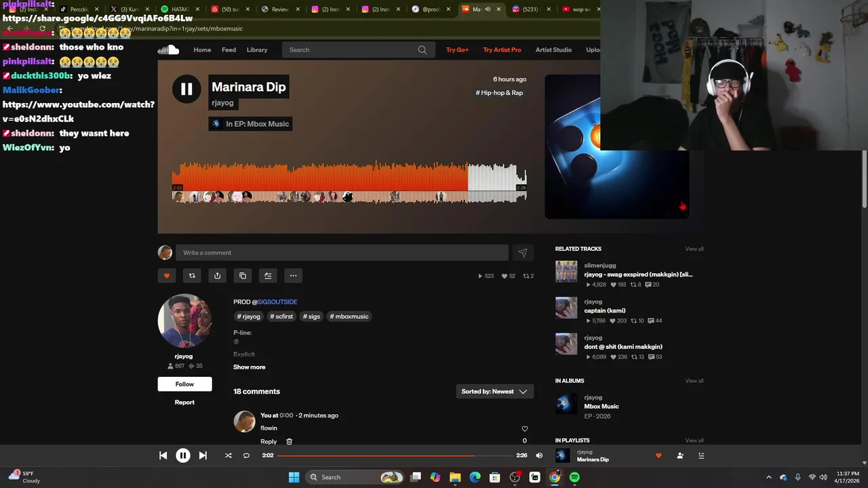Screen dimensions: 868x488
Task: Open Windows Start menu
Action: 294,477
